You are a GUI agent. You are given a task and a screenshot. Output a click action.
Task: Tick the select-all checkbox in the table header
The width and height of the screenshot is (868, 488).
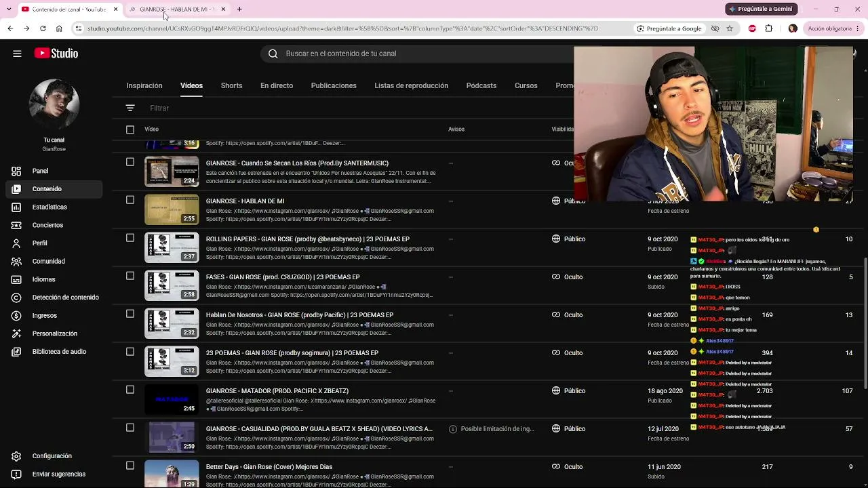point(130,129)
